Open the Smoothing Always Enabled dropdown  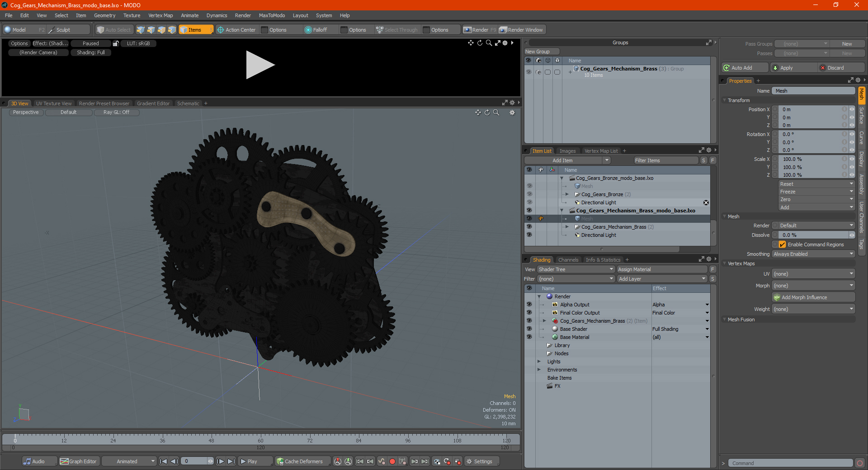[x=813, y=254]
